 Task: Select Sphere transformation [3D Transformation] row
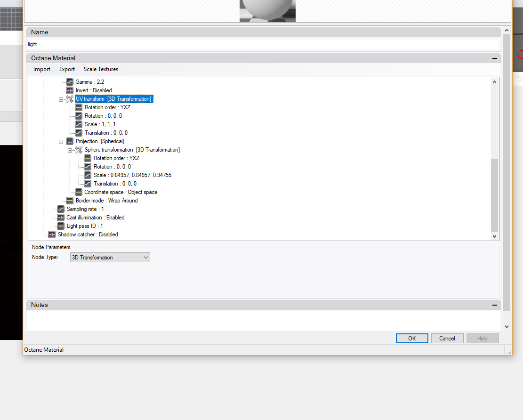(132, 150)
